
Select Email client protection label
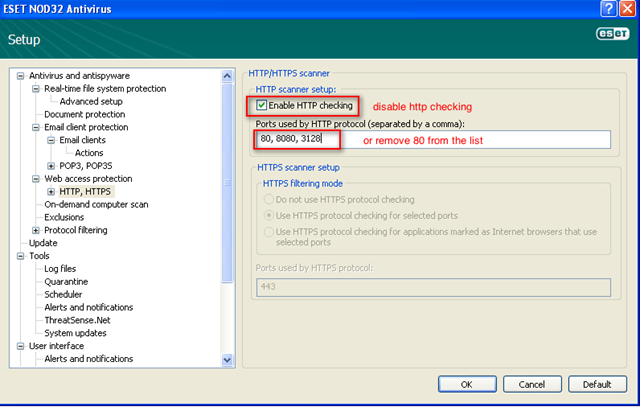[x=86, y=127]
